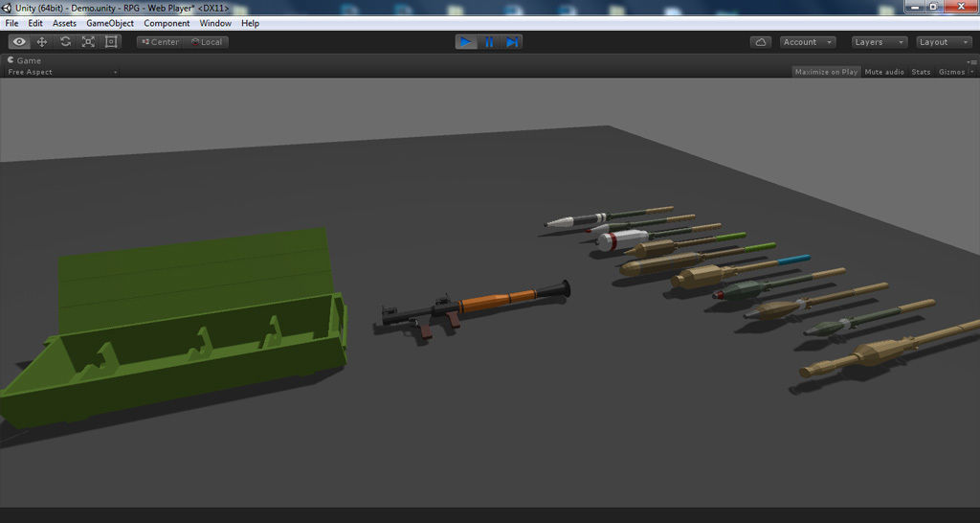This screenshot has height=523, width=980.
Task: Select the Hand view tool
Action: point(19,42)
